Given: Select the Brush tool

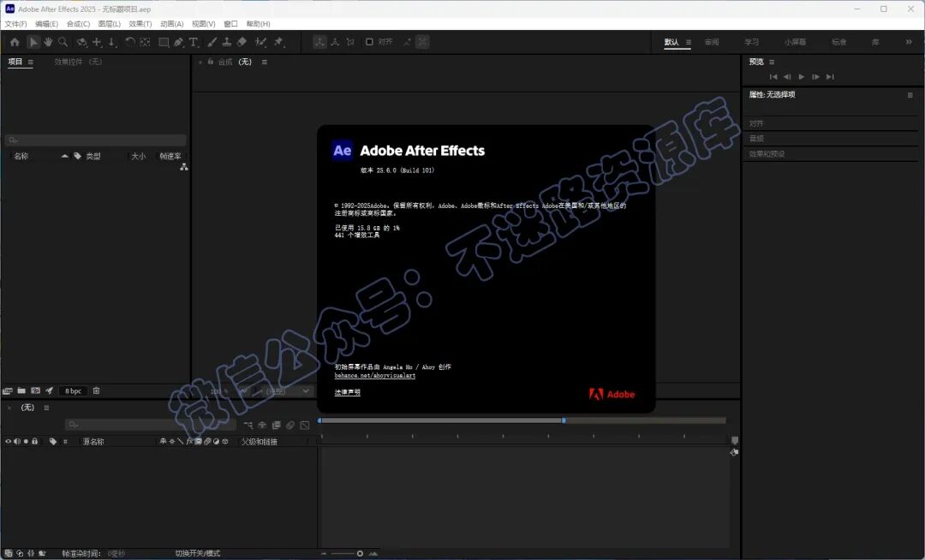Looking at the screenshot, I should tap(212, 42).
